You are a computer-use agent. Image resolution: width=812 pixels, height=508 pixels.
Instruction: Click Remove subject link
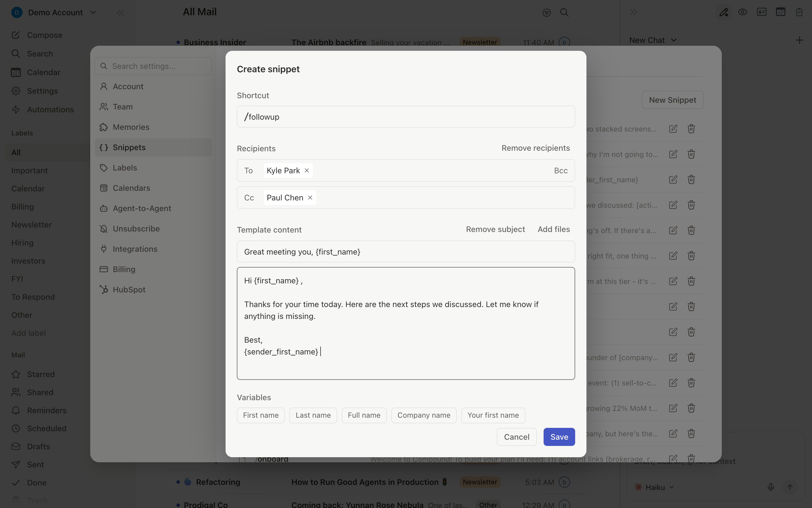495,229
